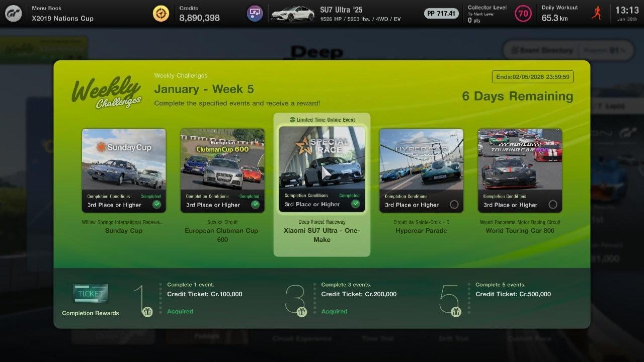The width and height of the screenshot is (644, 362).
Task: Click the Ends 02/05/2026 date box
Action: click(533, 77)
